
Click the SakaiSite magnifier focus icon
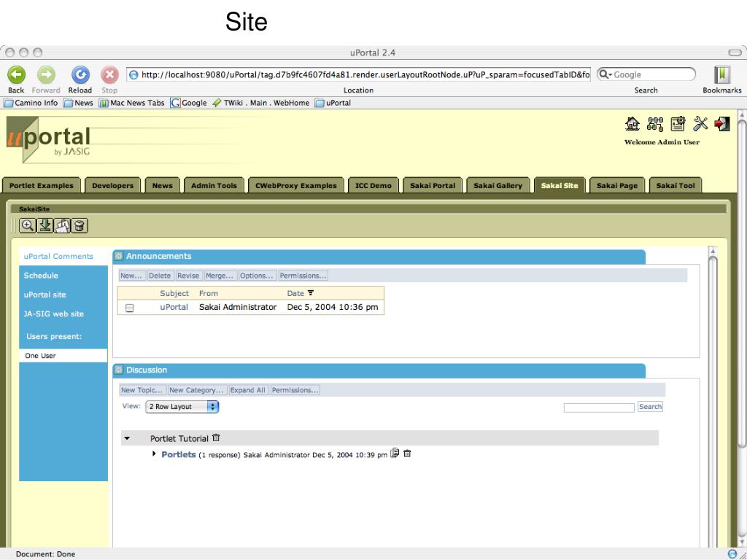click(x=28, y=225)
